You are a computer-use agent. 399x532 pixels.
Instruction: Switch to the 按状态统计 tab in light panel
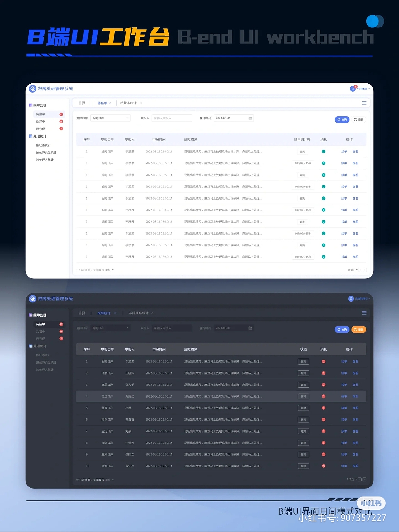(128, 103)
